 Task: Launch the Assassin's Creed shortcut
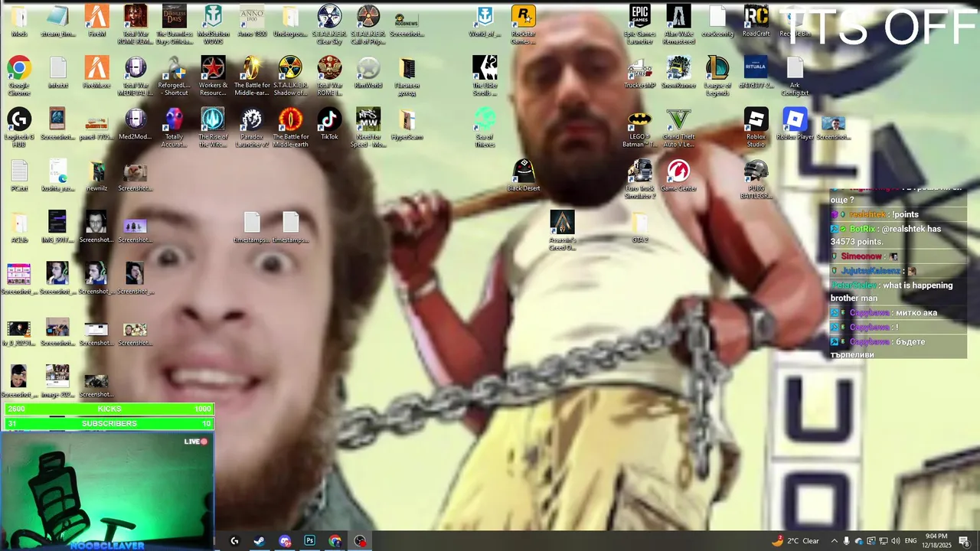tap(562, 231)
